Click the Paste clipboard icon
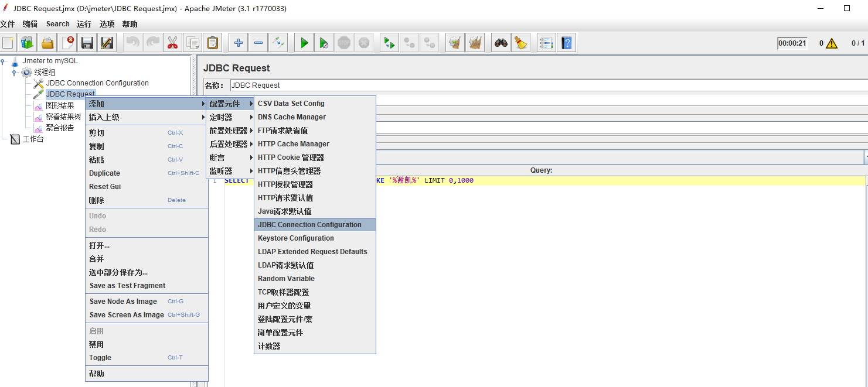868x387 pixels. point(212,43)
